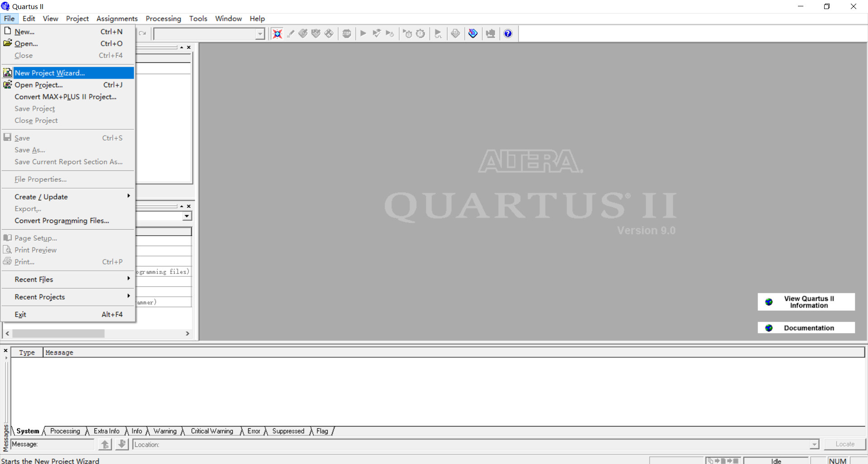Viewport: 868px width, 464px height.
Task: Launch the Classic Timing Analyzer clock icon
Action: point(420,33)
